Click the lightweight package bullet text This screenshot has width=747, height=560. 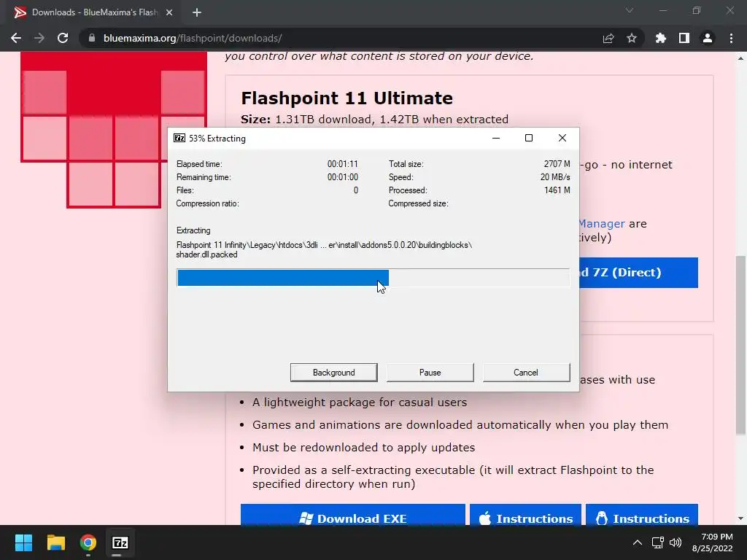pyautogui.click(x=360, y=402)
